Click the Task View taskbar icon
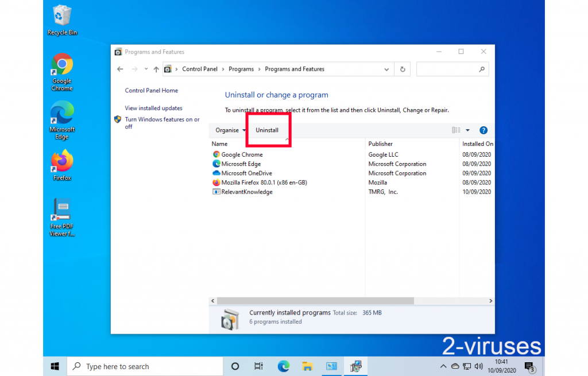588x376 pixels. 258,366
